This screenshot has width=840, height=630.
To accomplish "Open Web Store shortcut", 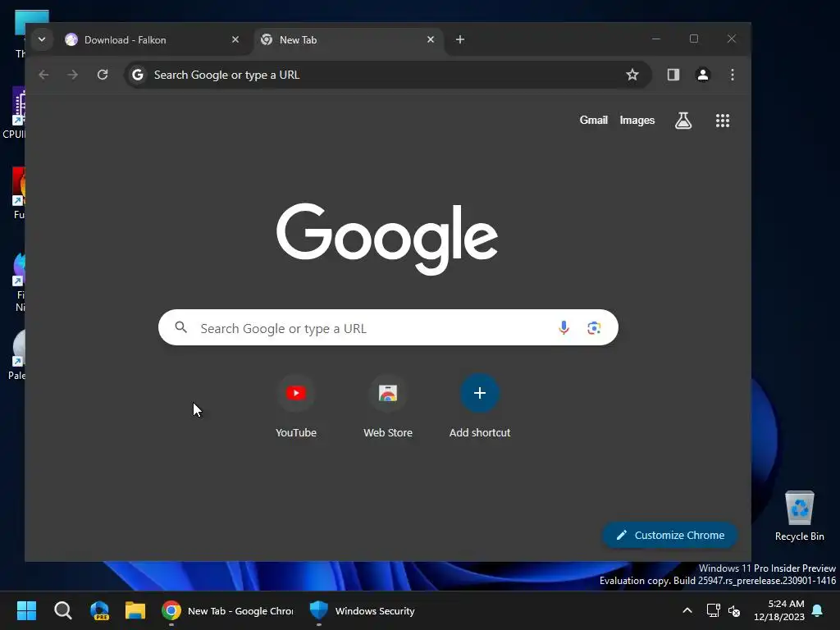I will pos(388,407).
